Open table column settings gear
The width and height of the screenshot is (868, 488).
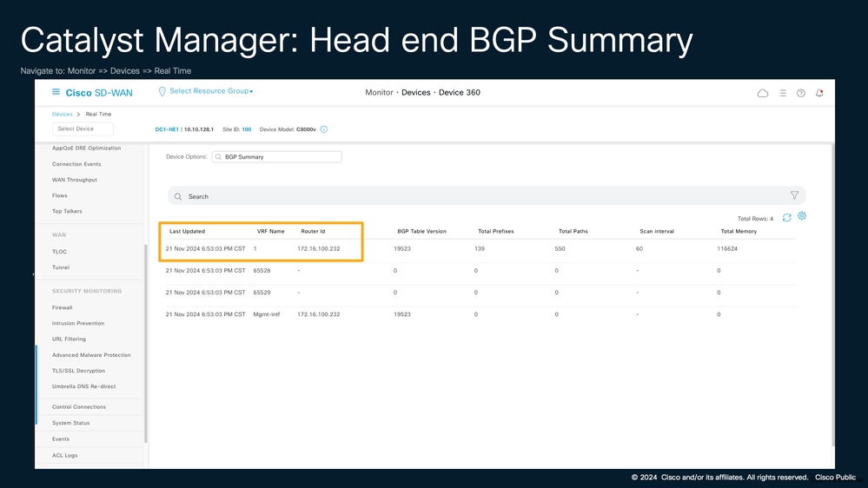point(802,216)
